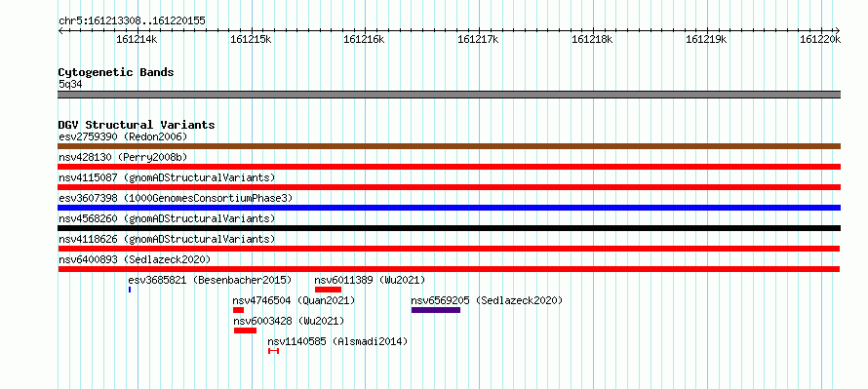This screenshot has height=389, width=868.
Task: Click the nsv4746504 (Quan2021) label
Action: 294,300
